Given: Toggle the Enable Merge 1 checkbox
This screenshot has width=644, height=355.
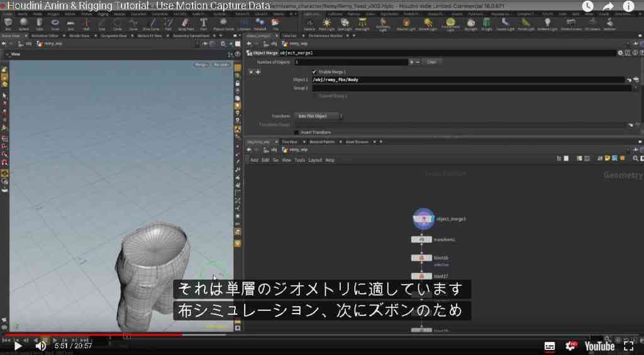Looking at the screenshot, I should 314,72.
